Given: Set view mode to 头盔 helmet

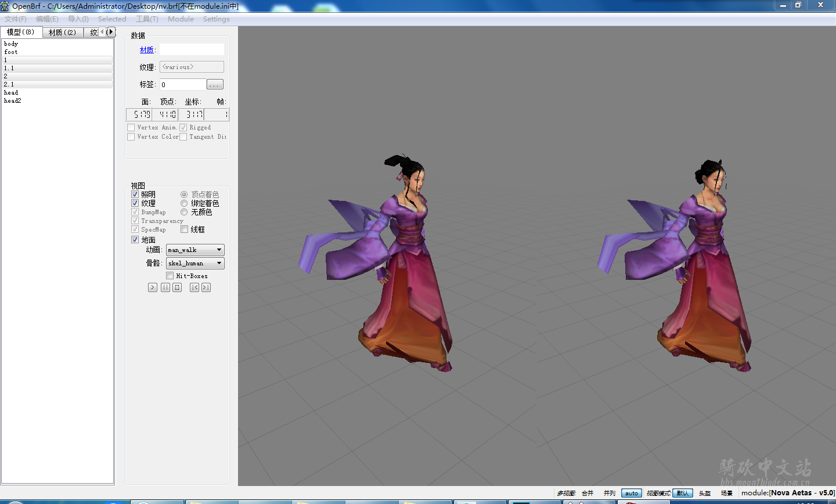Looking at the screenshot, I should pyautogui.click(x=705, y=493).
